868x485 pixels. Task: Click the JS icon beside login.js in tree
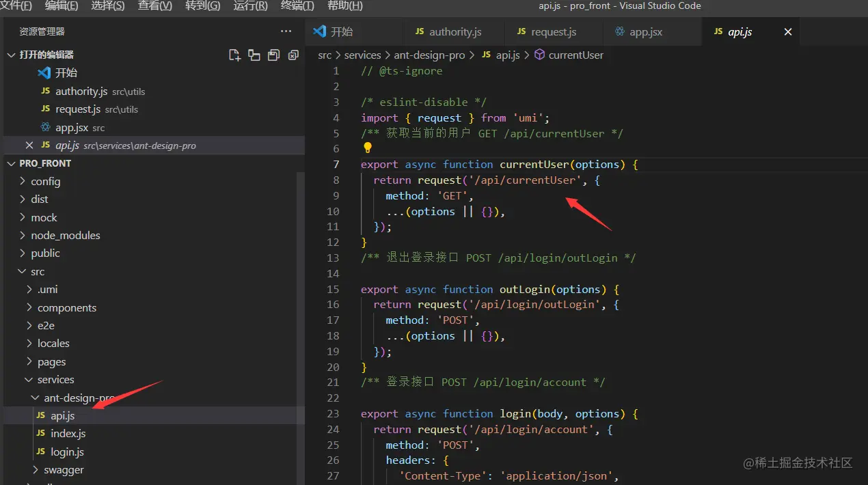pyautogui.click(x=40, y=452)
